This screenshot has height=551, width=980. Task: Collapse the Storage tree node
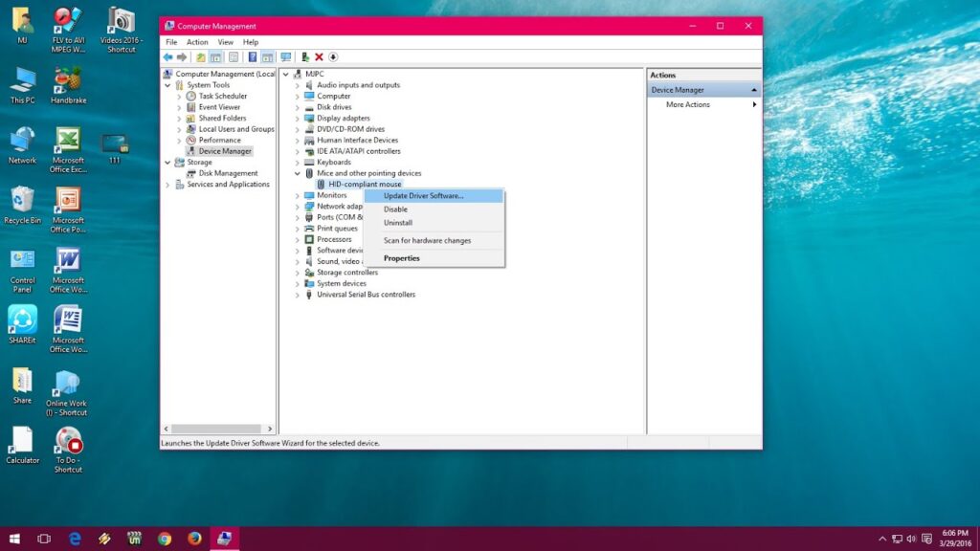pyautogui.click(x=167, y=163)
